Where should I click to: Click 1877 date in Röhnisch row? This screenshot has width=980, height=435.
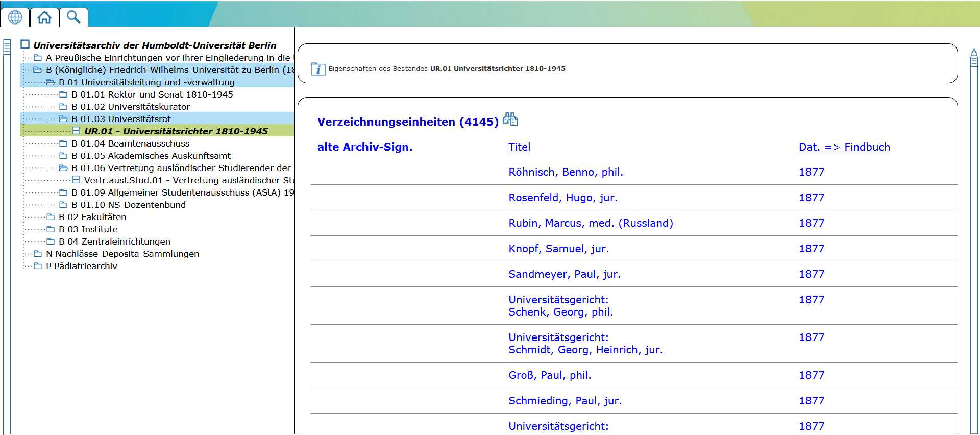(x=812, y=172)
